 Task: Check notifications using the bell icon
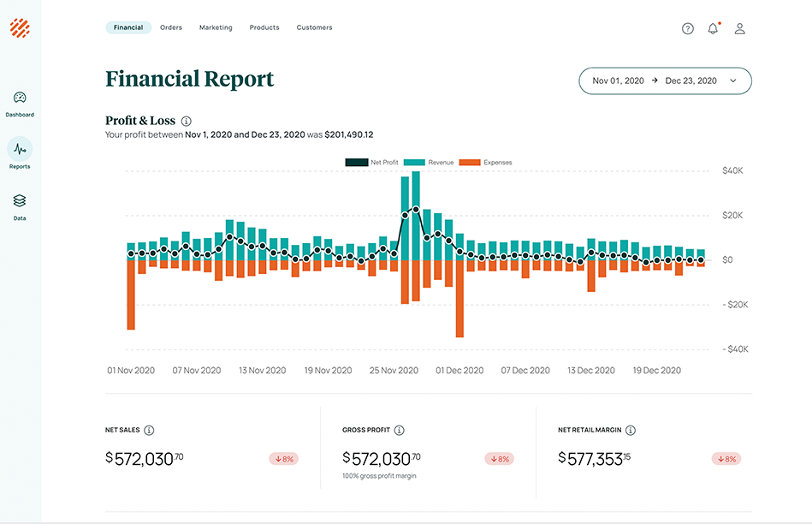tap(713, 28)
